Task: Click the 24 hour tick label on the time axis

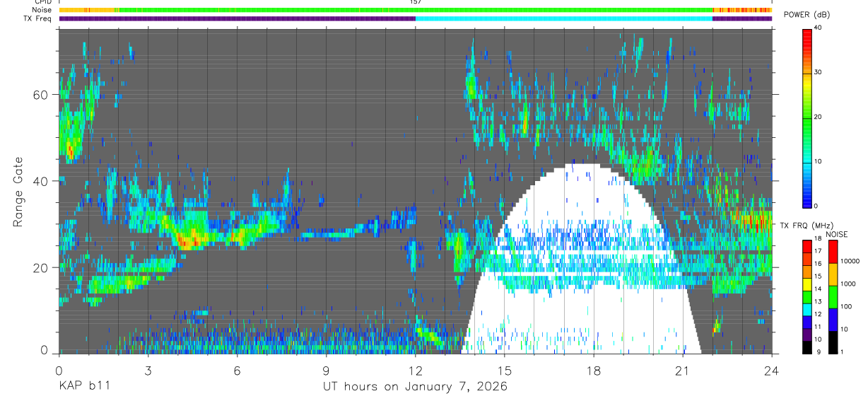Action: click(772, 370)
